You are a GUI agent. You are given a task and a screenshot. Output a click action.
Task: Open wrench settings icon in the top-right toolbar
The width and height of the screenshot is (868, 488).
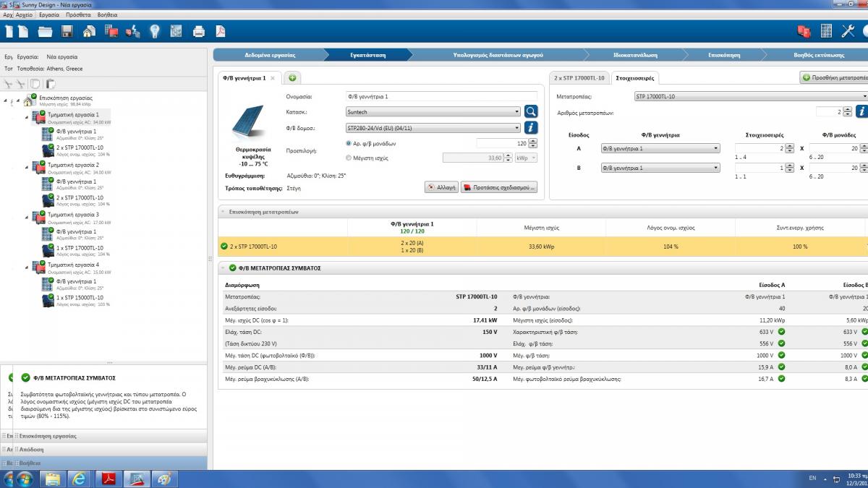pos(848,31)
